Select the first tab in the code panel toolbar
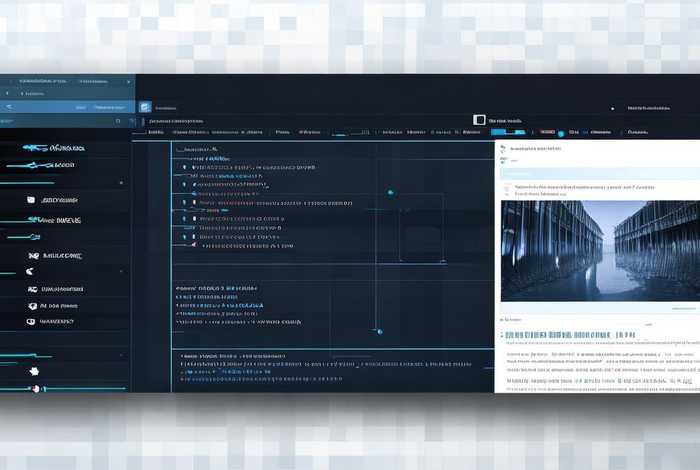Viewport: 700px width, 470px height. point(155,131)
